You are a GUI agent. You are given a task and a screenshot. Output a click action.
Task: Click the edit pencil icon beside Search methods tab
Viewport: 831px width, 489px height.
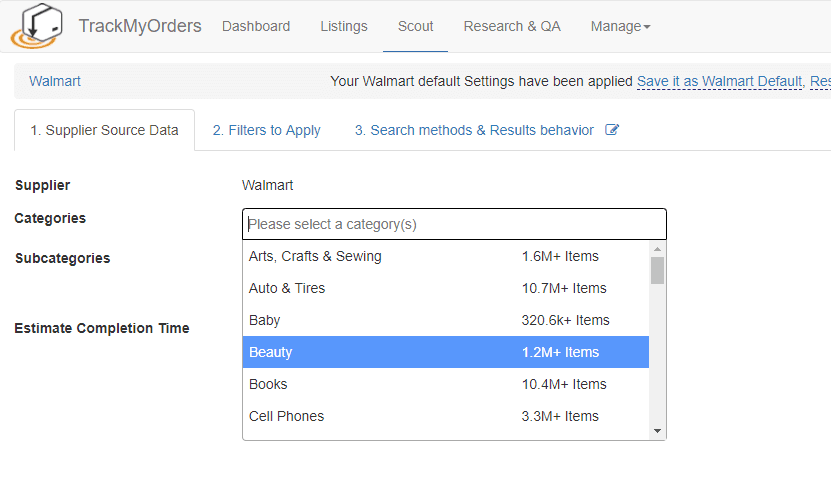click(x=612, y=130)
